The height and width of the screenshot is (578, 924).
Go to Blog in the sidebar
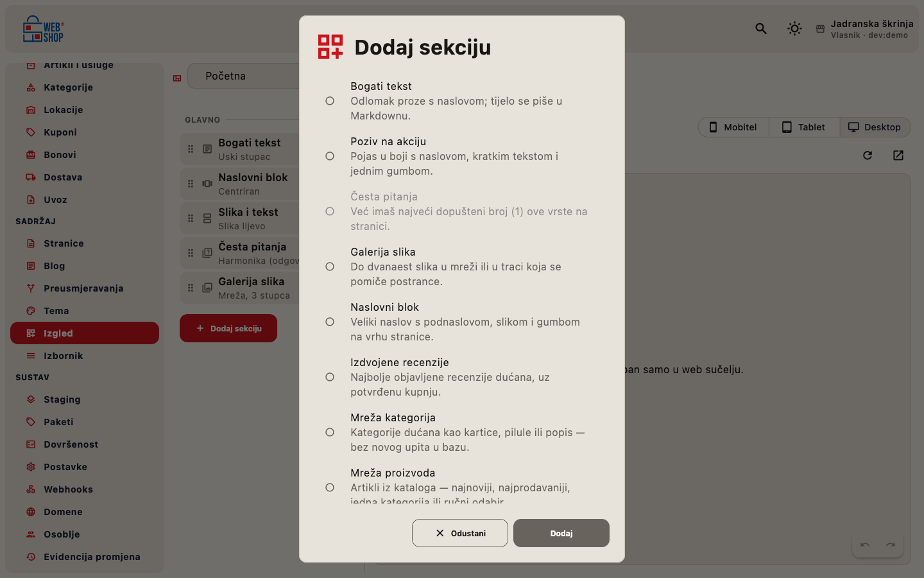tap(85, 266)
